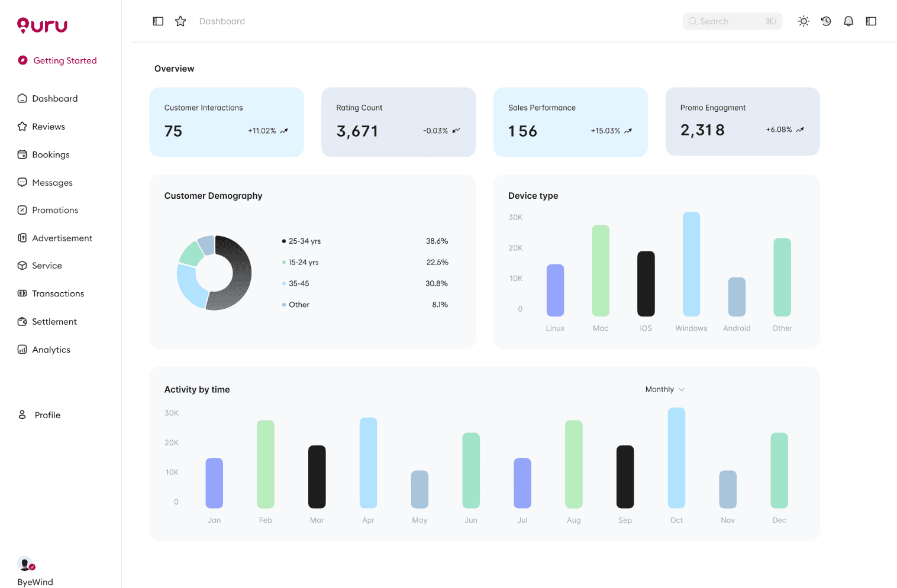Open Bookings in the sidebar
Viewport: 897px width, 588px height.
tap(51, 154)
